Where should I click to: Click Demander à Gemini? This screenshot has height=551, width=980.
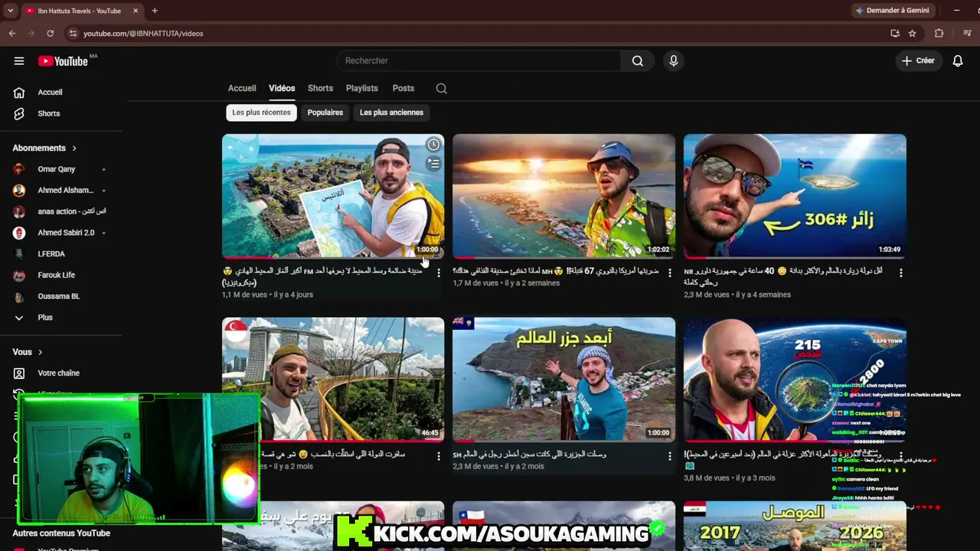[x=893, y=11]
